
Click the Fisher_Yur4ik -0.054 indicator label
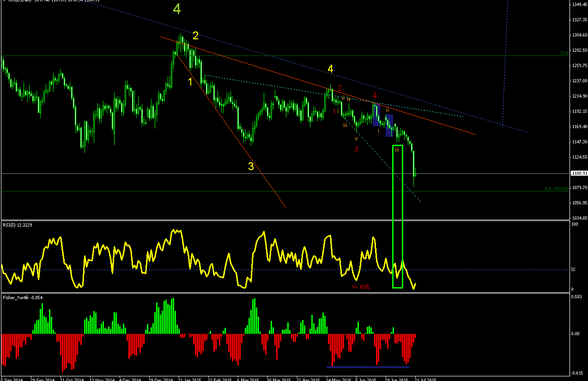pyautogui.click(x=22, y=297)
